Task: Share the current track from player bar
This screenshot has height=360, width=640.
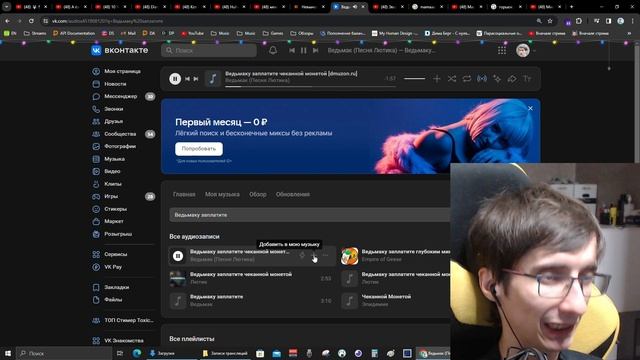Action: [512, 79]
